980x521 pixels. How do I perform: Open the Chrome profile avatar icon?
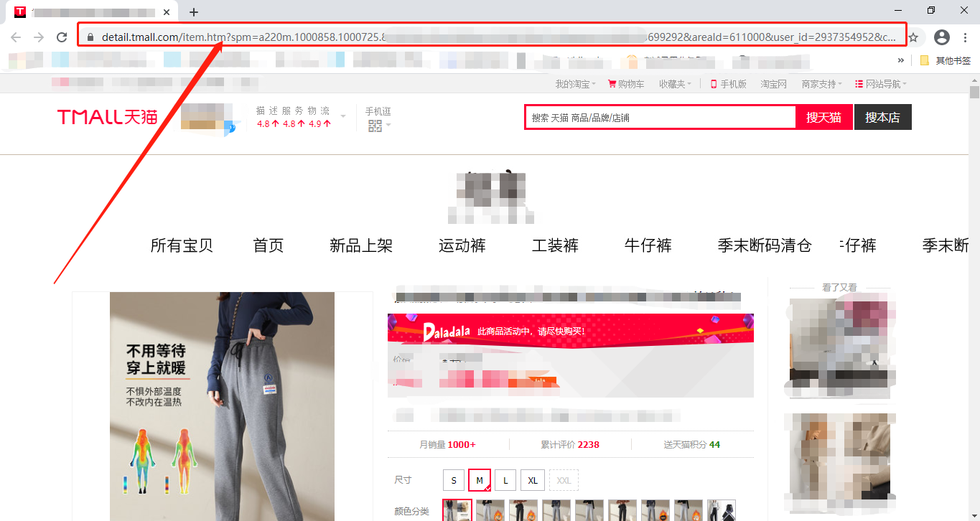(941, 37)
